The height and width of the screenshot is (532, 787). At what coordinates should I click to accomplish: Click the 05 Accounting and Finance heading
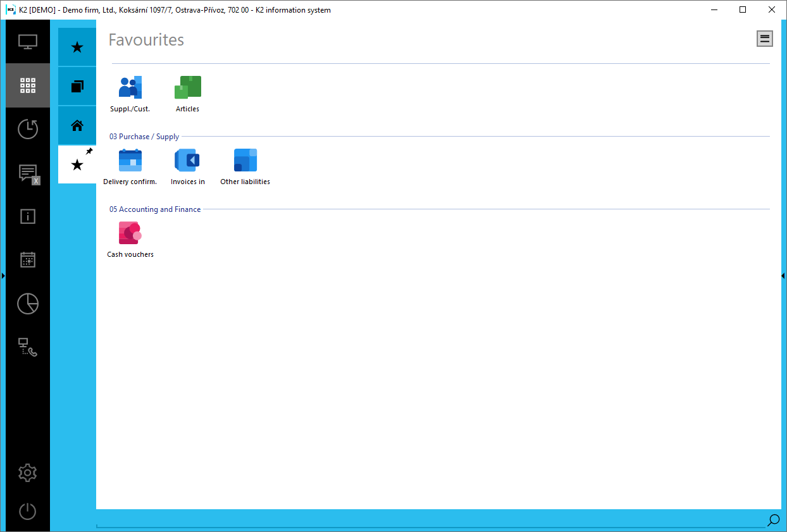pyautogui.click(x=155, y=209)
